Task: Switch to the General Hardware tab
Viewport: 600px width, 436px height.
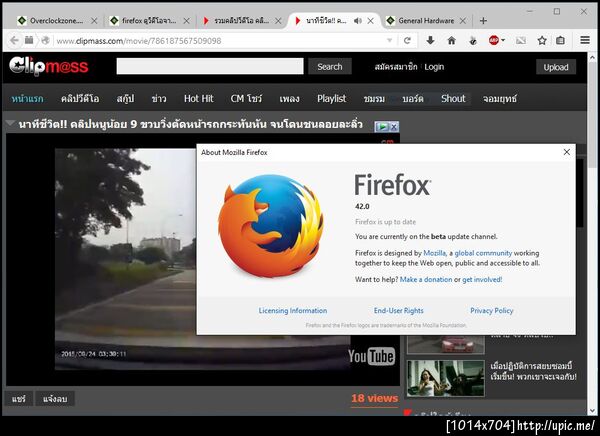Action: click(426, 21)
